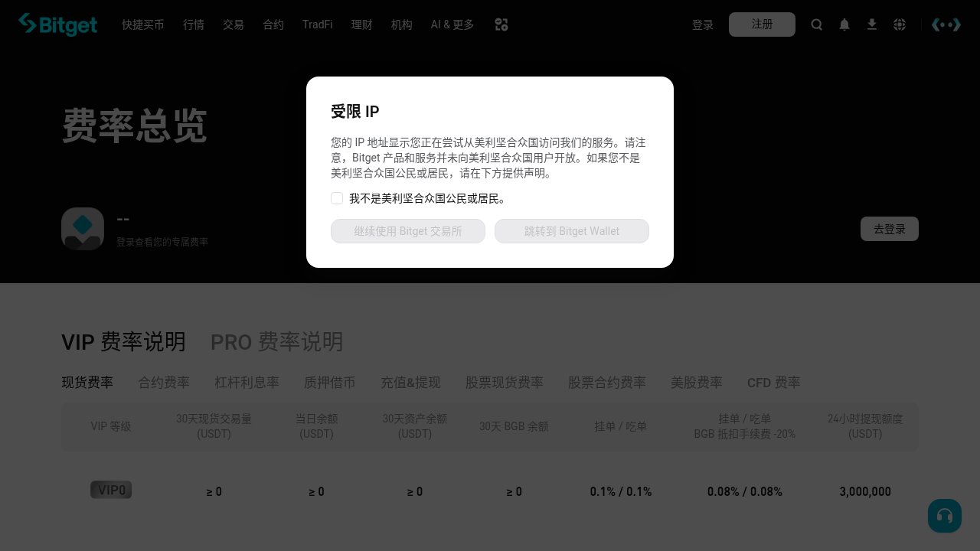Screen dimensions: 980x551
Task: Click the 30天现货交易量 column header
Action: click(x=214, y=426)
